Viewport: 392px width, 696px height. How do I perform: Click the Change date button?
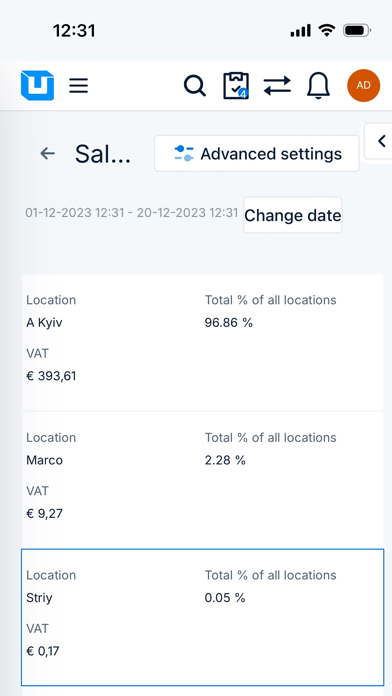[293, 215]
